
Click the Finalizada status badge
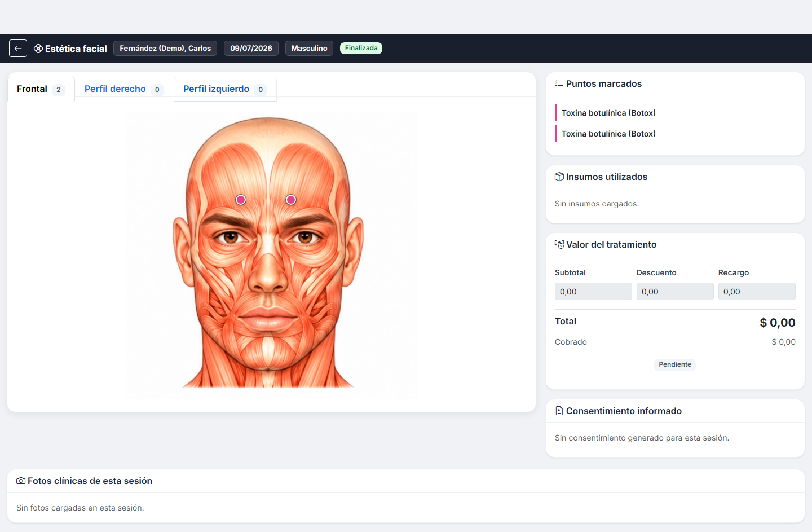[x=361, y=49]
